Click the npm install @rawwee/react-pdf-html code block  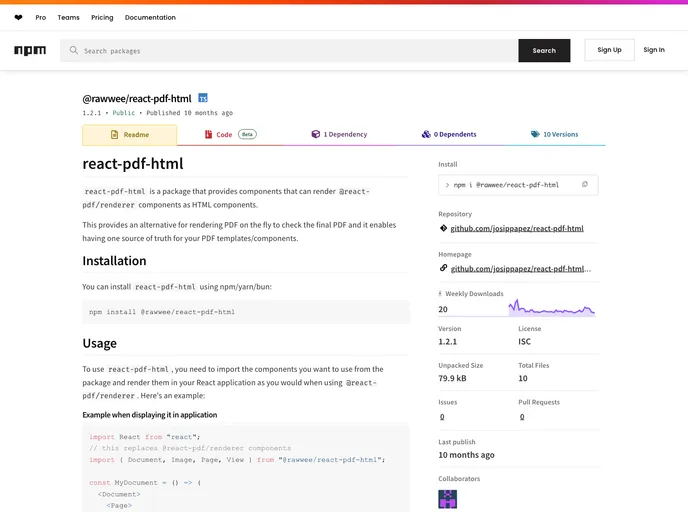(246, 312)
